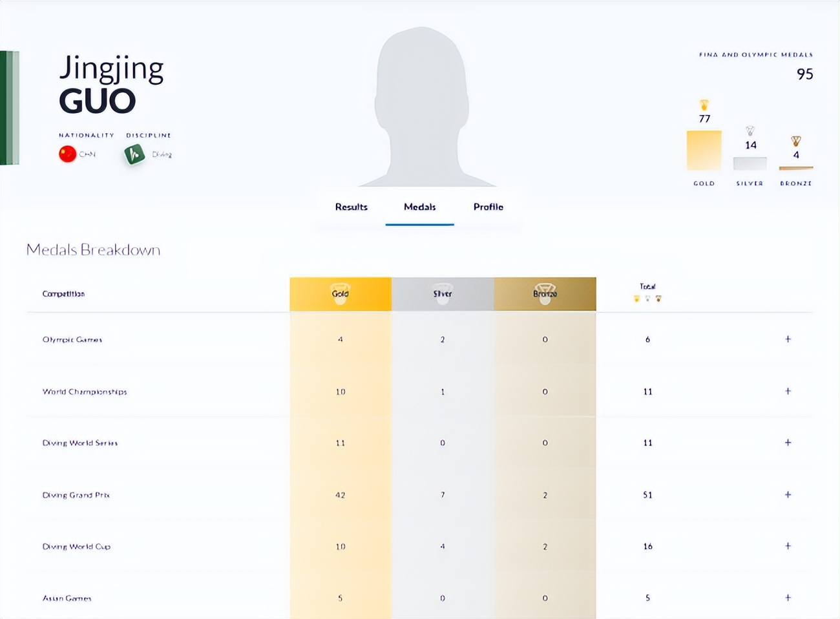Click the silver medal icon above 14
Image resolution: width=840 pixels, height=619 pixels.
[750, 131]
